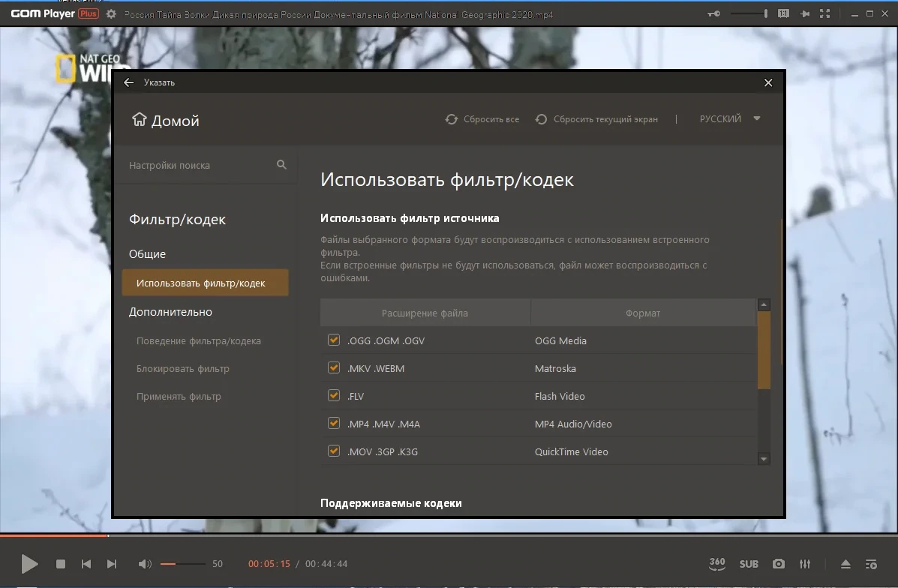Uncheck the .MKV .WEBM Matroska checkbox
Viewport: 898px width, 588px height.
(x=333, y=367)
